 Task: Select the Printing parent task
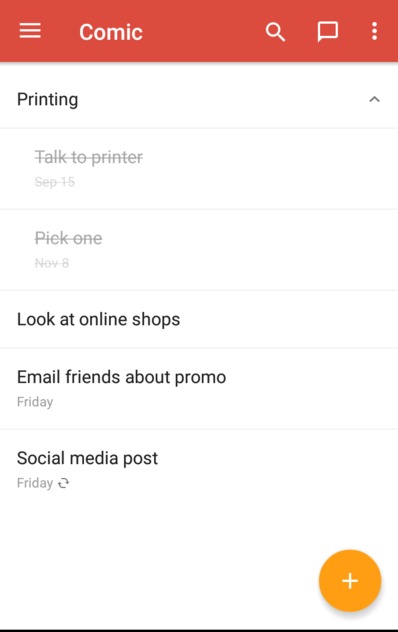[x=199, y=99]
